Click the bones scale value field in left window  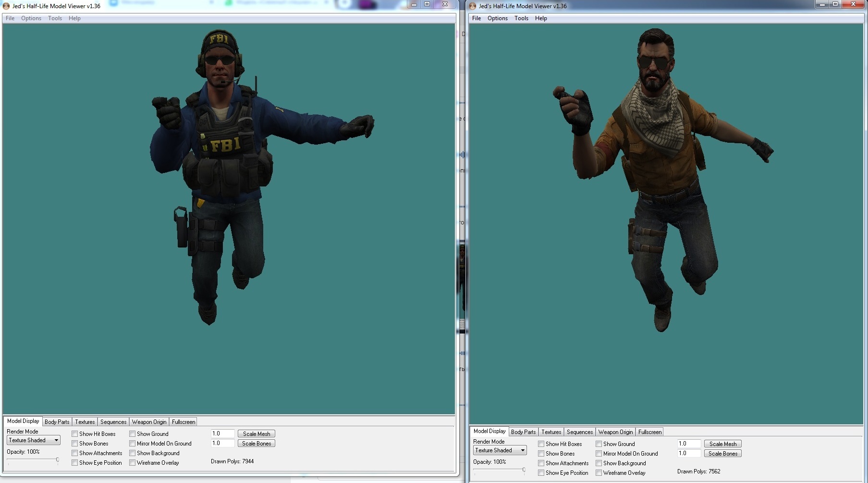click(x=222, y=443)
